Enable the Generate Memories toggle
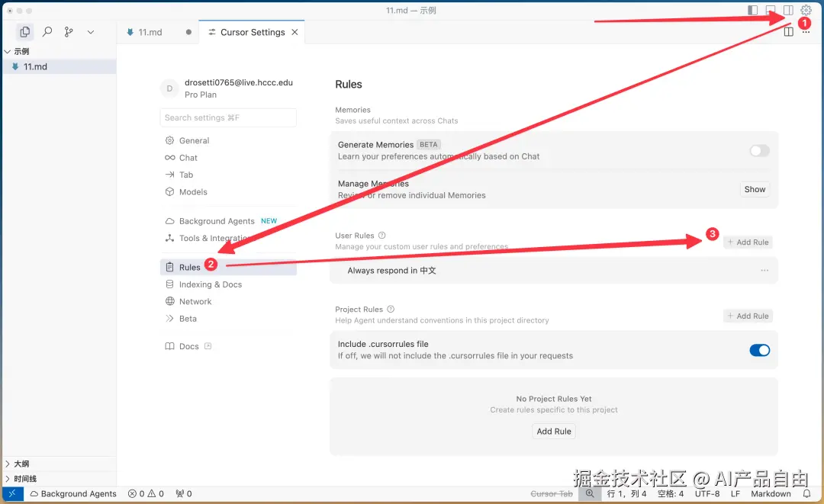 (x=759, y=151)
